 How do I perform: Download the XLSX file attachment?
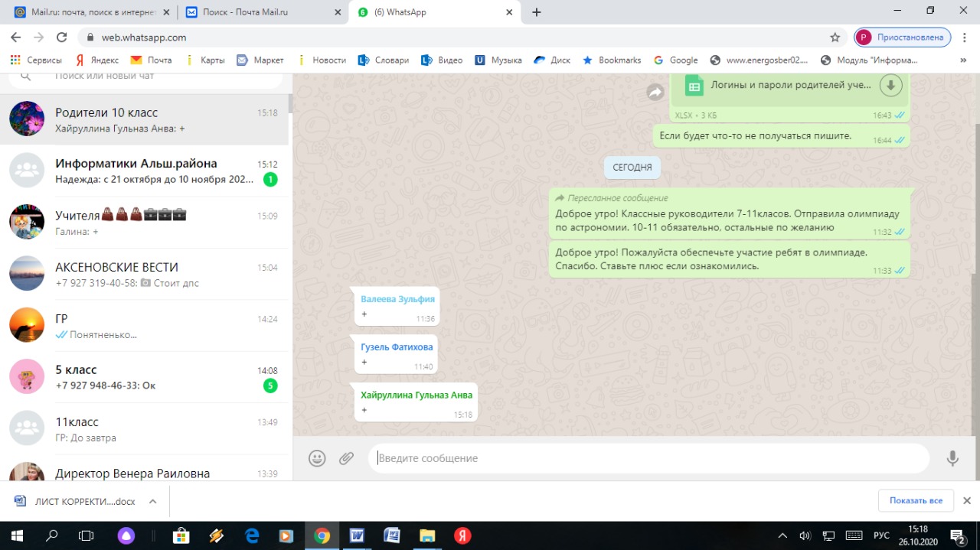point(890,85)
